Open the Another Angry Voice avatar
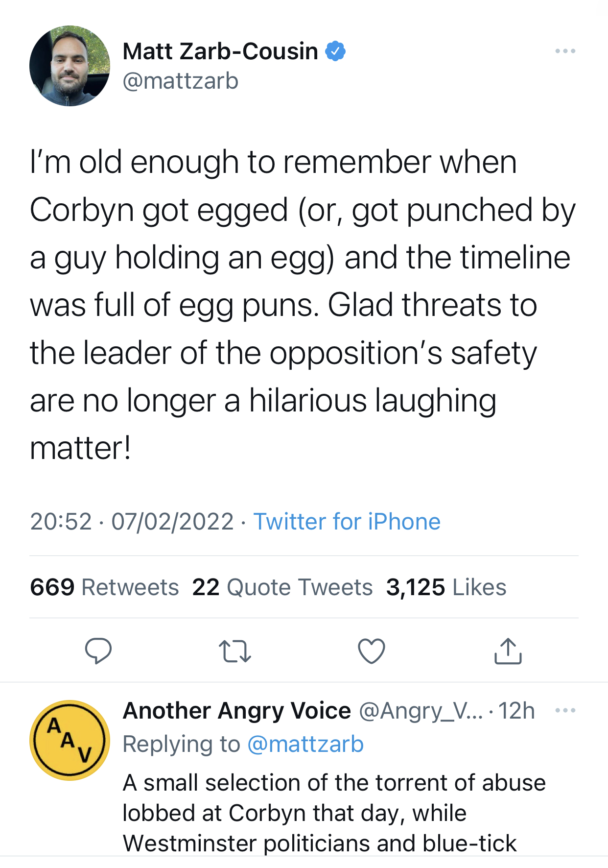This screenshot has height=868, width=608. pos(70,740)
